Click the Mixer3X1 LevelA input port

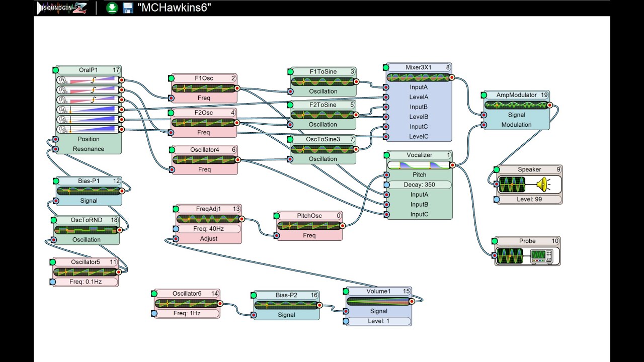coord(386,97)
